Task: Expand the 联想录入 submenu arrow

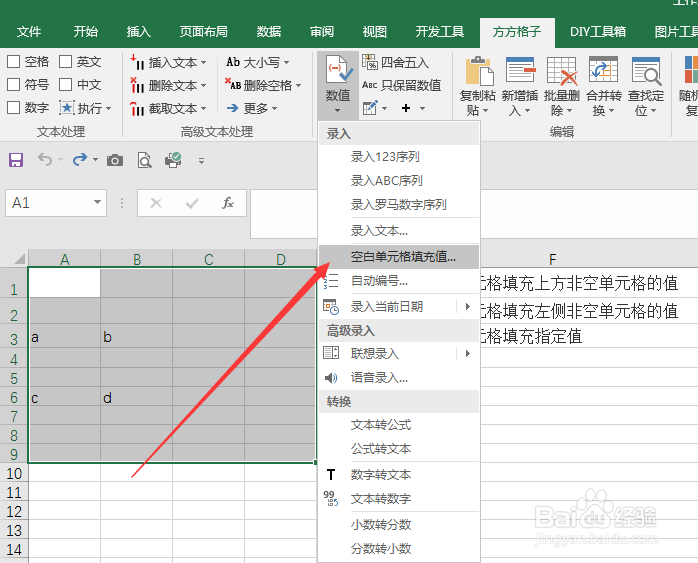Action: [x=468, y=353]
